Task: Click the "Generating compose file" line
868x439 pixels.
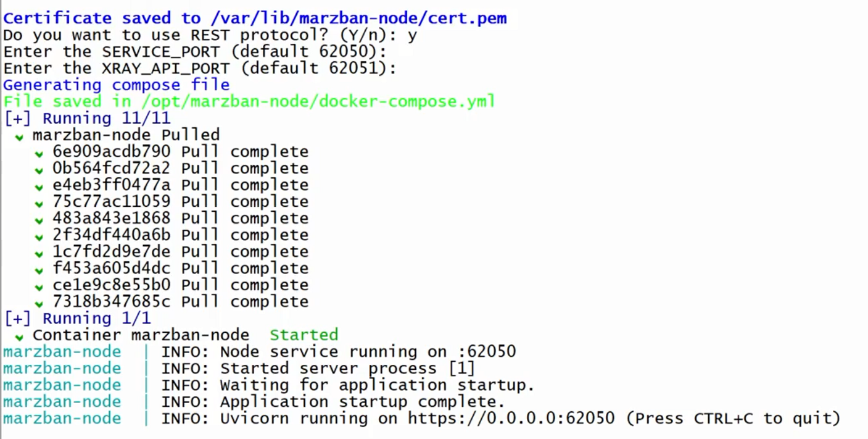Action: 117,85
